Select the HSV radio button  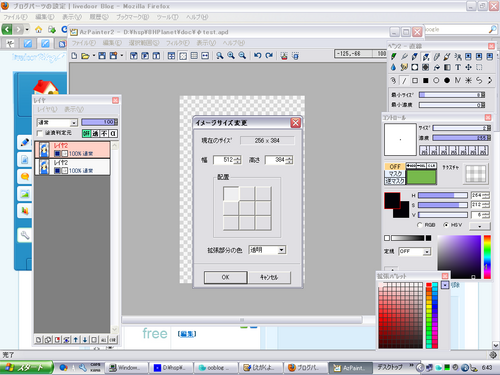446,225
